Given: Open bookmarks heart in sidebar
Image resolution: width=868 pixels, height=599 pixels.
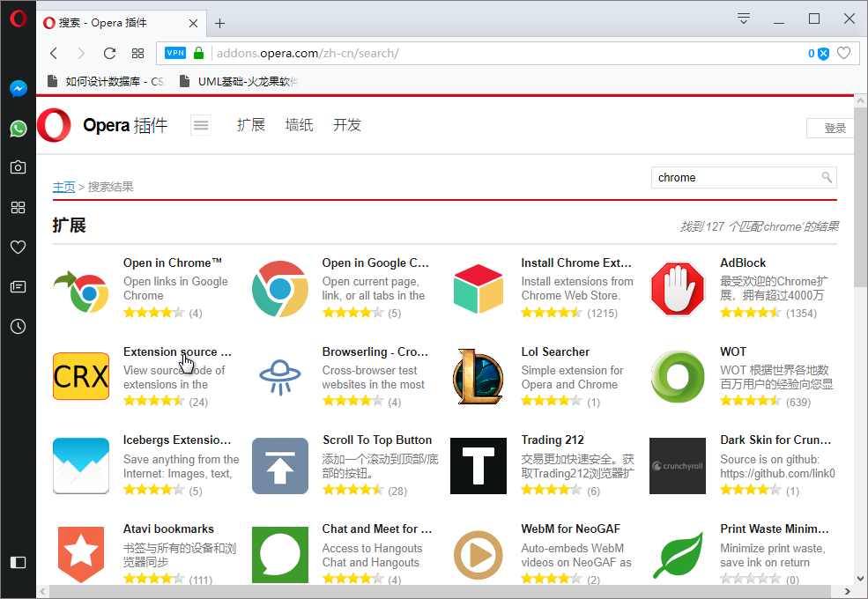Looking at the screenshot, I should pyautogui.click(x=19, y=247).
